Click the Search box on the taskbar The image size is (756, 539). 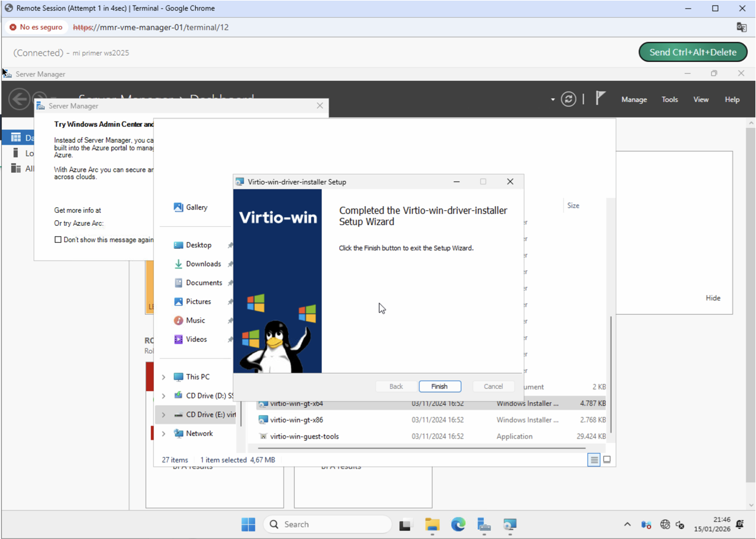(x=327, y=524)
